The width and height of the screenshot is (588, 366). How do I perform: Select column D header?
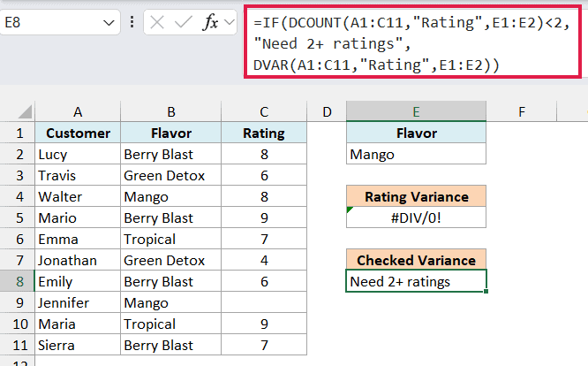coord(327,111)
